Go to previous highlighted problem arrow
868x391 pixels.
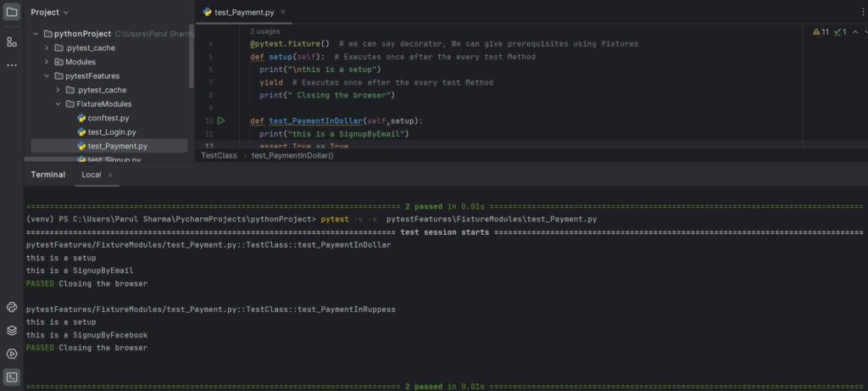[x=855, y=32]
